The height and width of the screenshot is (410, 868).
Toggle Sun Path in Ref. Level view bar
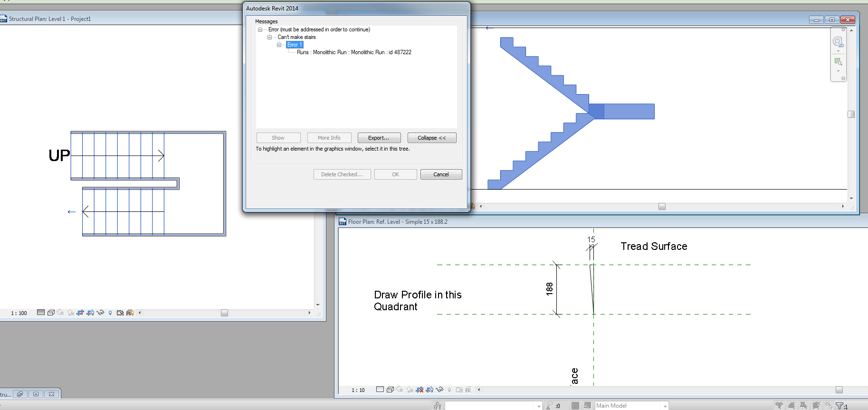tap(400, 390)
